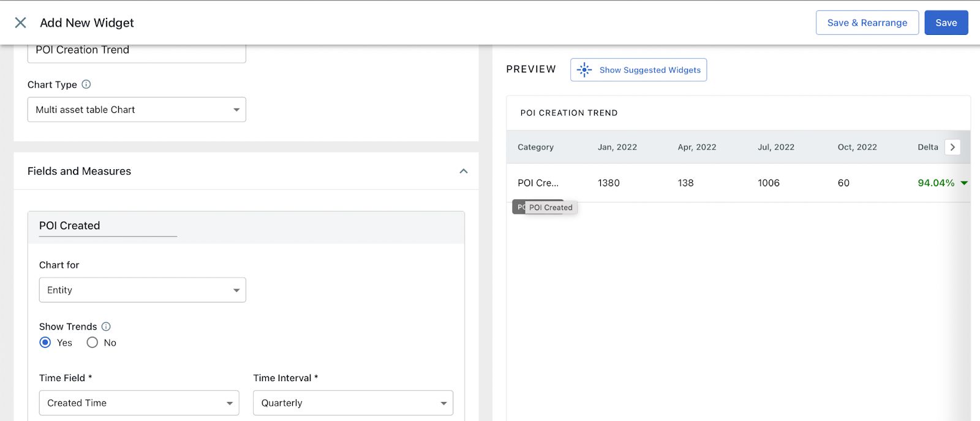Click the green delta down arrow
Screen dimensions: 980x421
click(964, 183)
